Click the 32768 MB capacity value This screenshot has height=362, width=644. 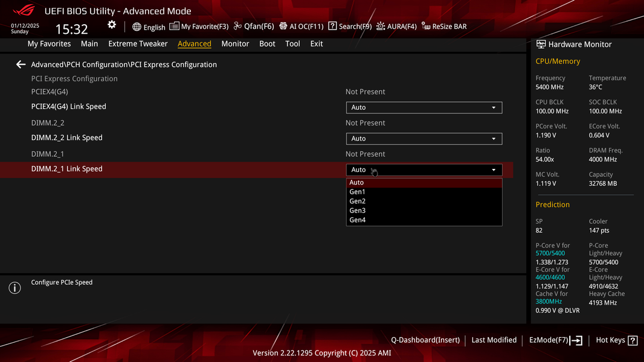click(x=602, y=183)
